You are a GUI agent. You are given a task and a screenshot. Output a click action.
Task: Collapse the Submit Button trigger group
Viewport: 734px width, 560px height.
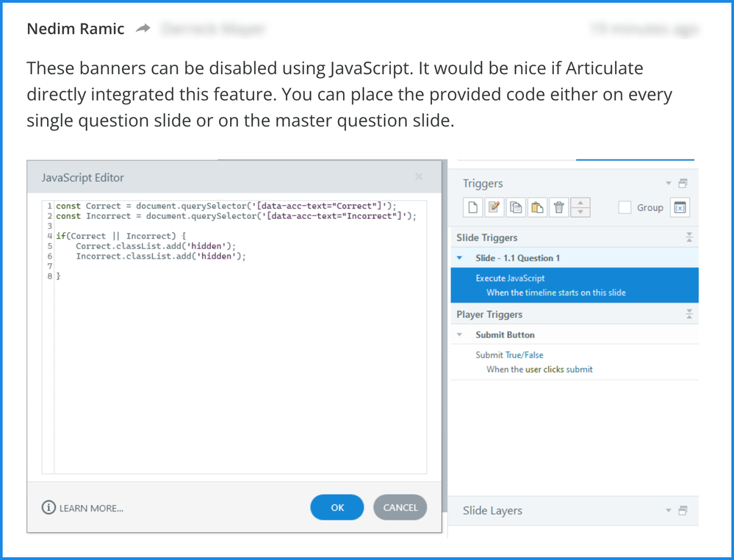460,334
